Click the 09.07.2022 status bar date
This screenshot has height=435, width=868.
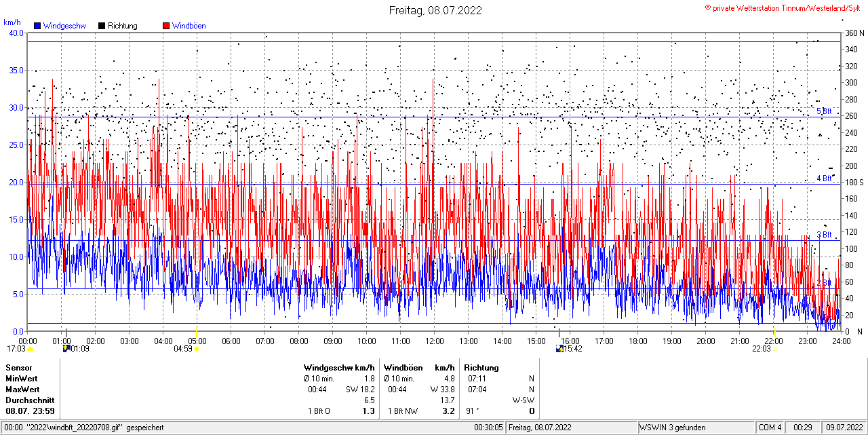click(x=844, y=428)
